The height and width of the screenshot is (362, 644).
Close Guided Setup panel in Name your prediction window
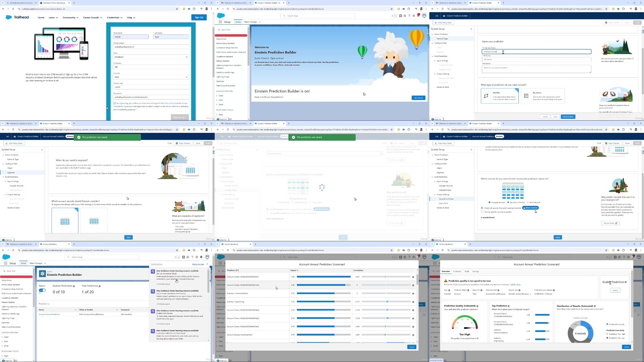[x=471, y=29]
